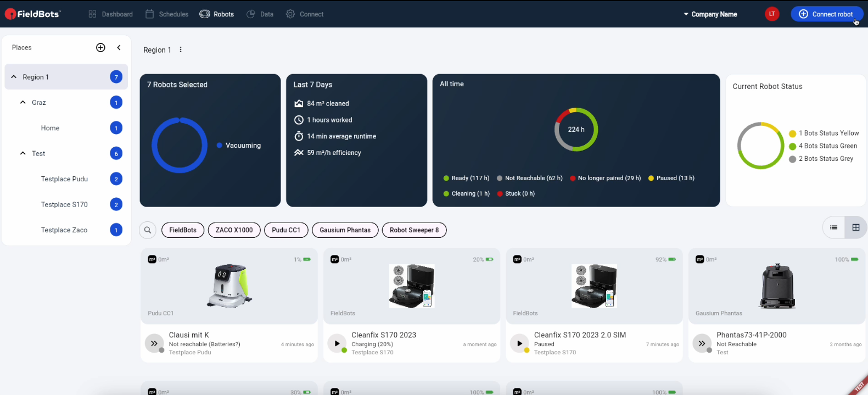Viewport: 868px width, 395px height.
Task: Click the FieldBots logo
Action: click(32, 14)
